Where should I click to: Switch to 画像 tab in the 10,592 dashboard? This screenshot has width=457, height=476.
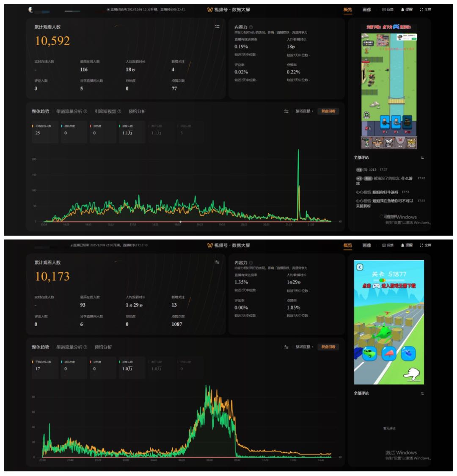[367, 10]
